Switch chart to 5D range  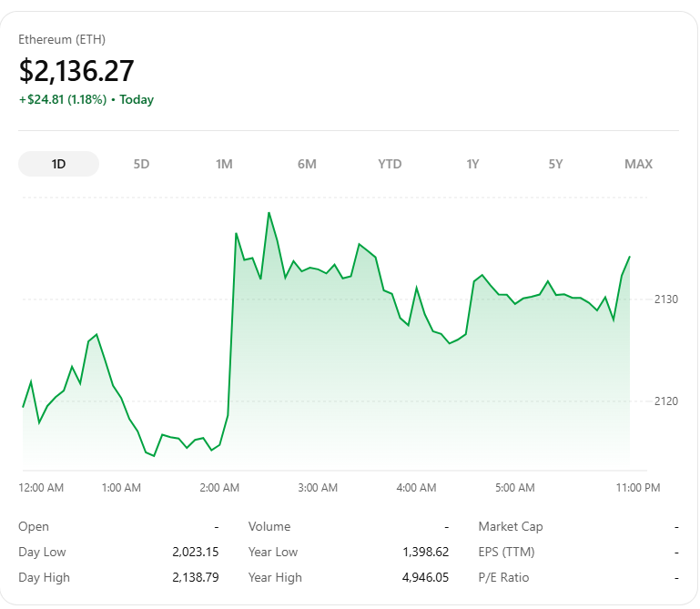point(141,164)
